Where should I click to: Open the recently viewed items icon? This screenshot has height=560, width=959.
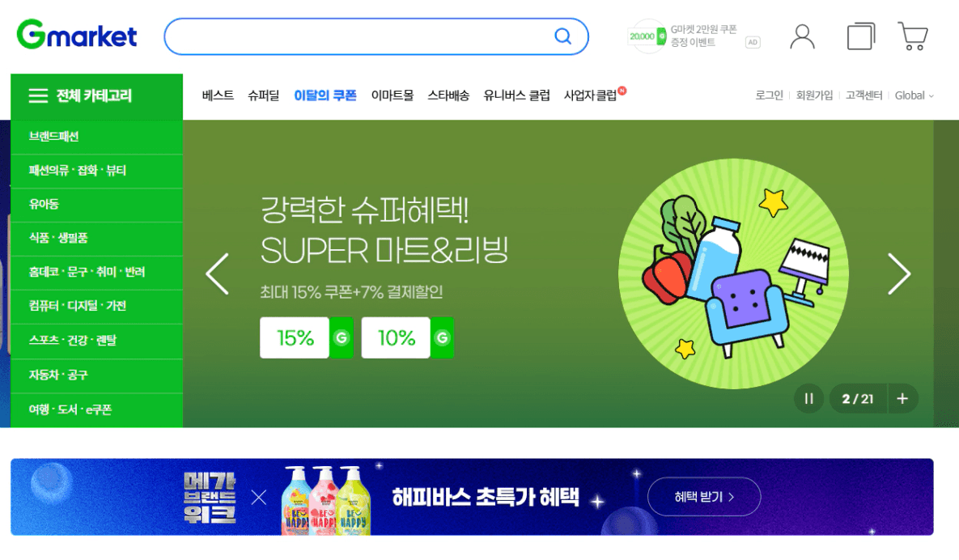coord(861,36)
